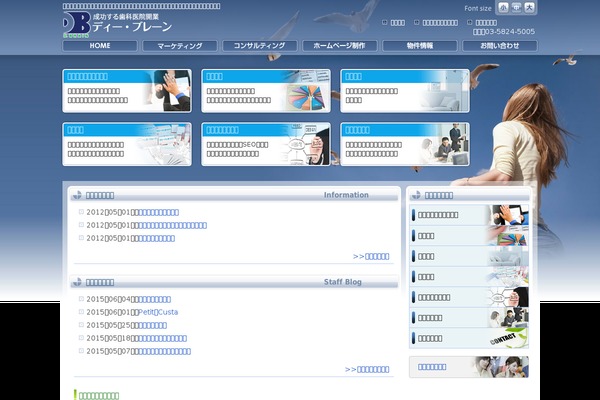
Task: Click the sidebar row with CONTACT image
Action: click(x=469, y=338)
